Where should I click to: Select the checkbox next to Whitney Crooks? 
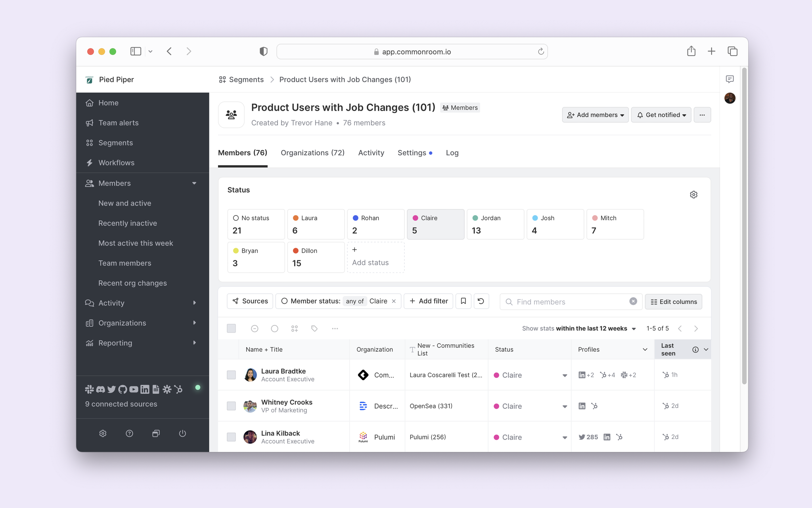click(x=231, y=406)
